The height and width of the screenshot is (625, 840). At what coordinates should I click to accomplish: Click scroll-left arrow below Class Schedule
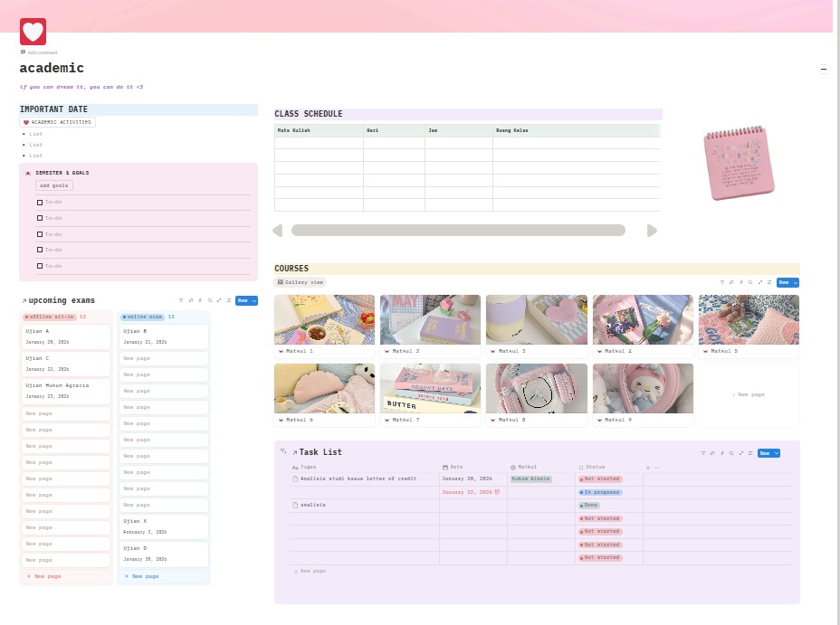pyautogui.click(x=278, y=231)
